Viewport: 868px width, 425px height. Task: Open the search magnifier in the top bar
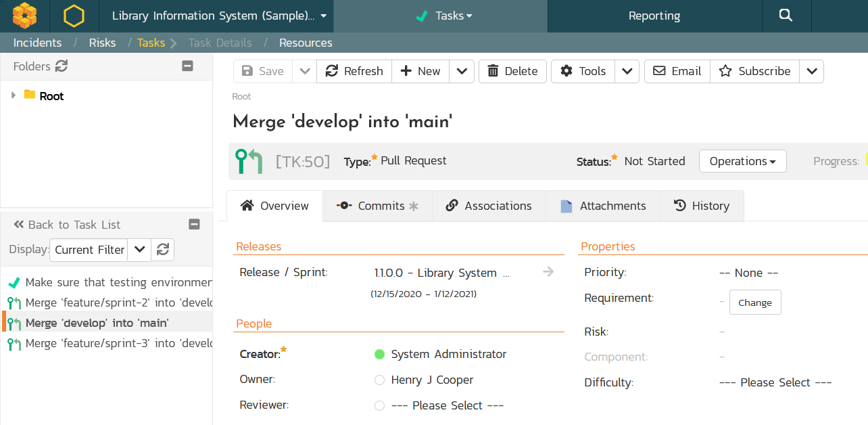[x=786, y=16]
